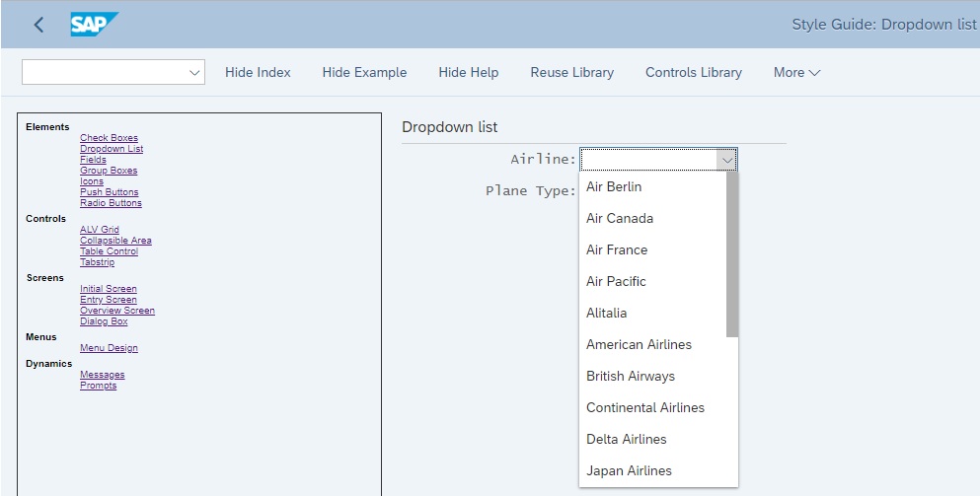The height and width of the screenshot is (496, 980).
Task: Click the Dropdown list section title
Action: (449, 127)
